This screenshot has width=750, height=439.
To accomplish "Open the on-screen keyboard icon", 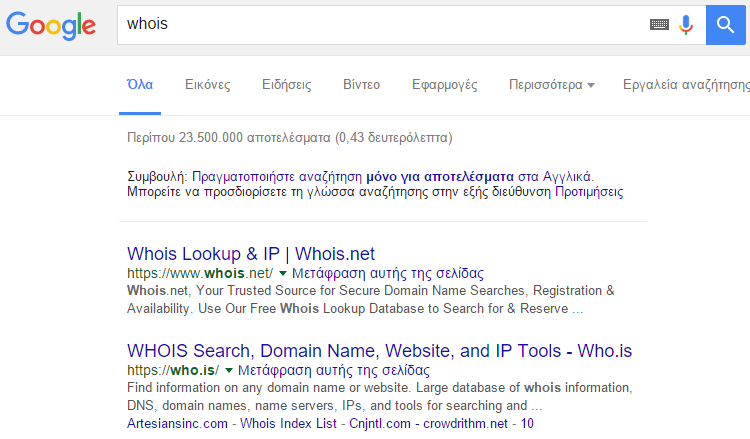I will (659, 24).
